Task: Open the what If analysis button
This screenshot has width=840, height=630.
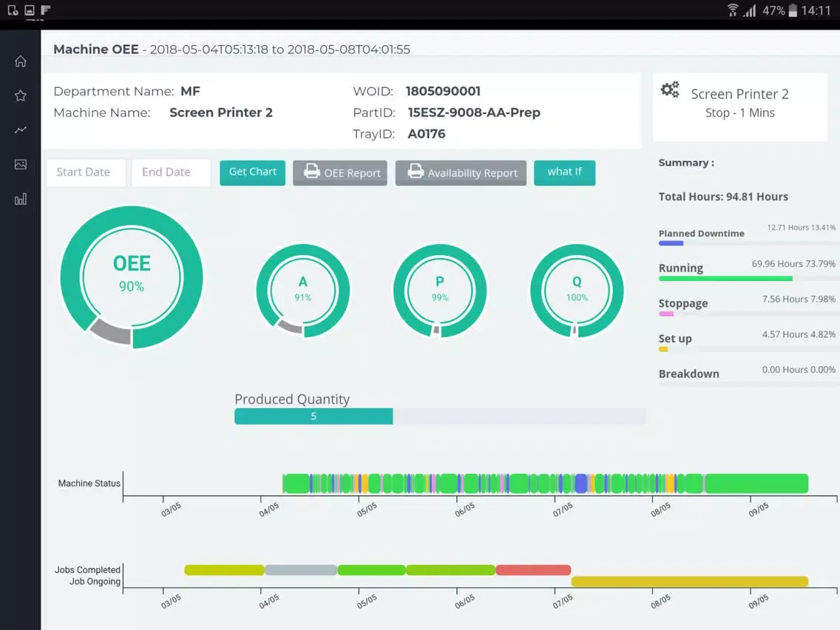Action: point(564,172)
